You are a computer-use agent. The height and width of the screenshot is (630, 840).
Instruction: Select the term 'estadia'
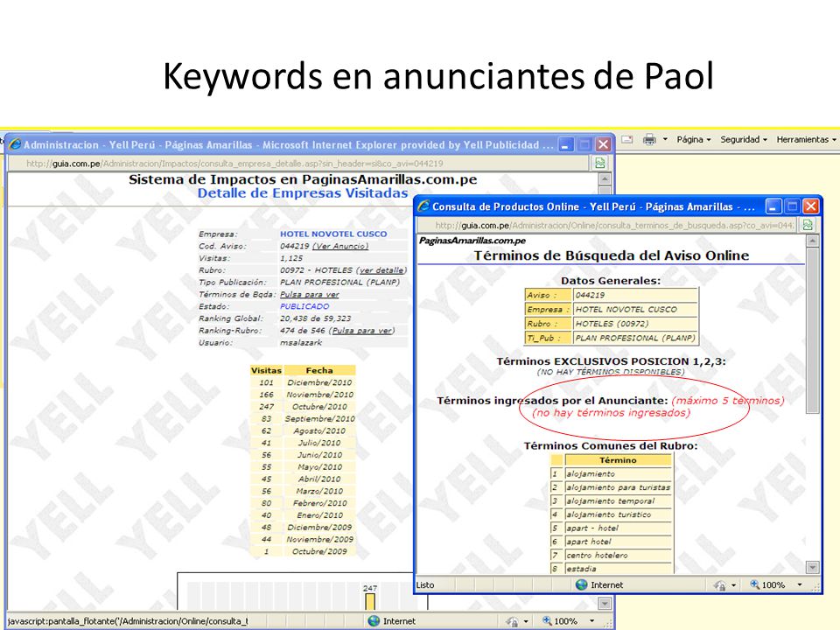(619, 569)
